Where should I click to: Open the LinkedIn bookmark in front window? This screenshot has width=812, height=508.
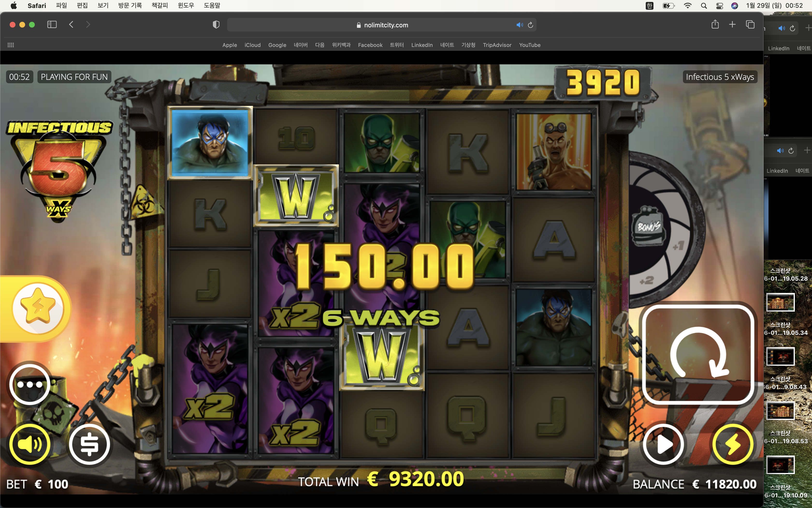[x=422, y=45]
